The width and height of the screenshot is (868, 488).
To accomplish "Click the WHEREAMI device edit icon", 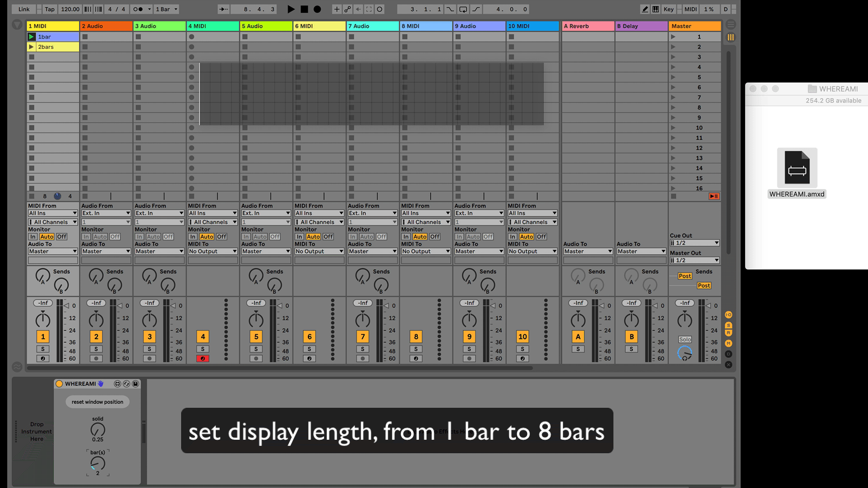I will click(117, 384).
